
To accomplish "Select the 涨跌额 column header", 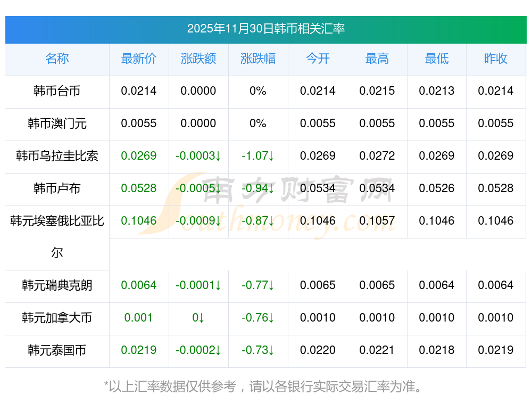I will [x=198, y=59].
